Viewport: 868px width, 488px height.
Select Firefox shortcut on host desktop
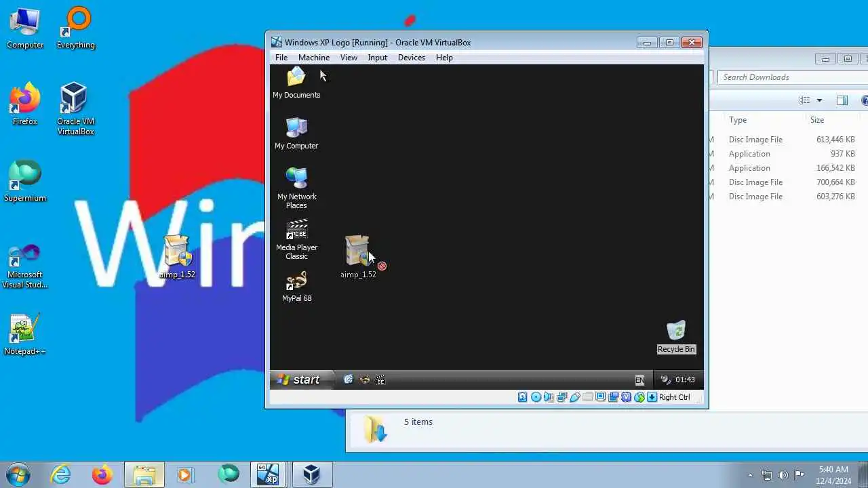[25, 104]
